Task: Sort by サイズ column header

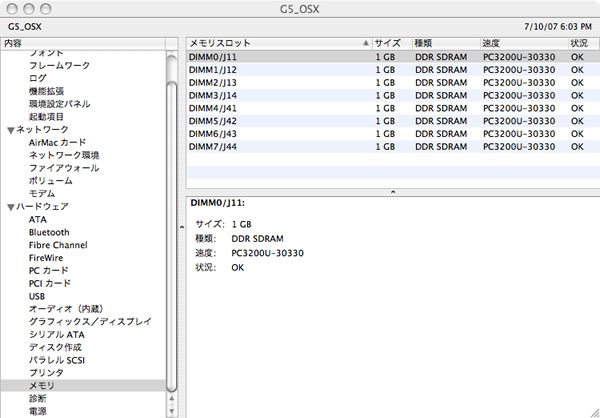Action: coord(392,44)
